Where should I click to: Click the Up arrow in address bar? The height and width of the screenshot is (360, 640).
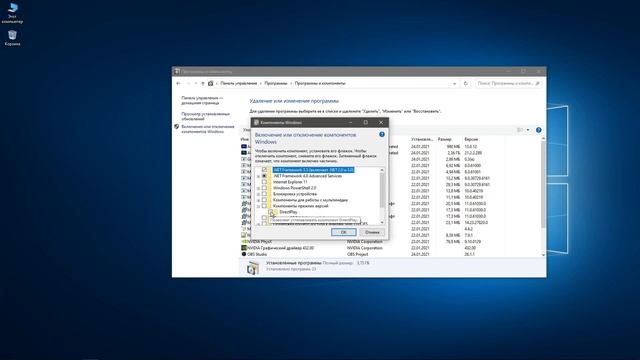(202, 83)
